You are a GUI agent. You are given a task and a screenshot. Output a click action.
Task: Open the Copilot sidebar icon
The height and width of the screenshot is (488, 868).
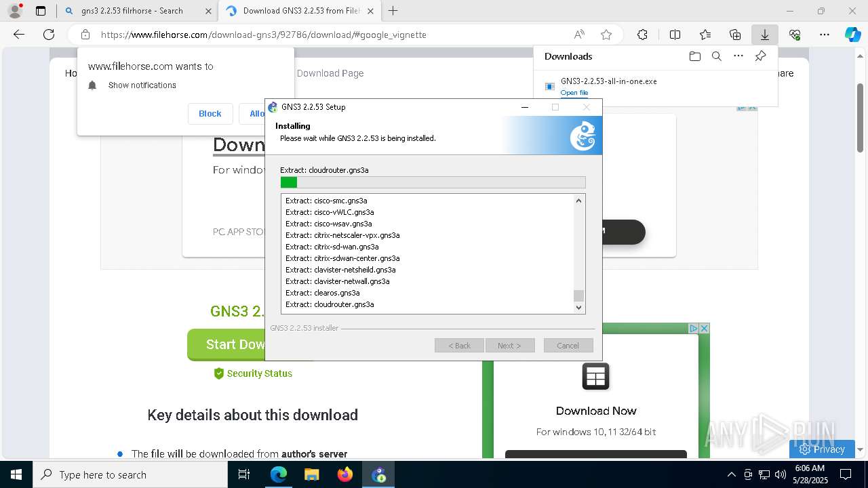tap(853, 35)
